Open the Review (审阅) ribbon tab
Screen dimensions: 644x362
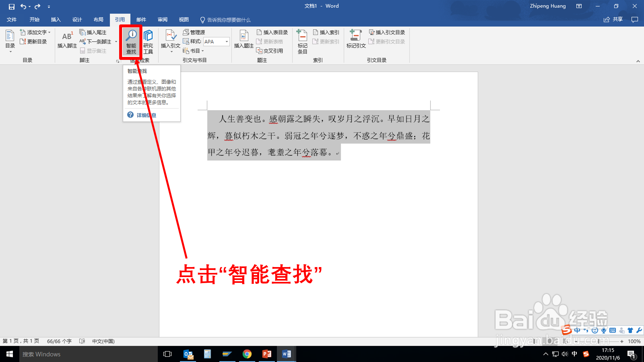[162, 20]
